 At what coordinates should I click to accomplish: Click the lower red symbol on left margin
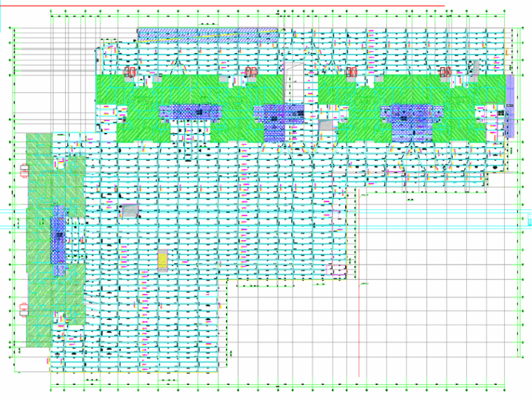(25, 307)
